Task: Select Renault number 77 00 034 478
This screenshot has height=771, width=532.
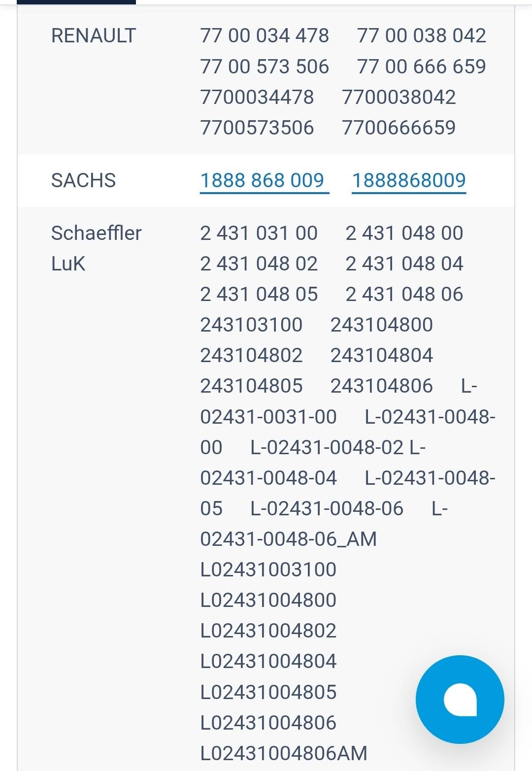Action: tap(265, 35)
